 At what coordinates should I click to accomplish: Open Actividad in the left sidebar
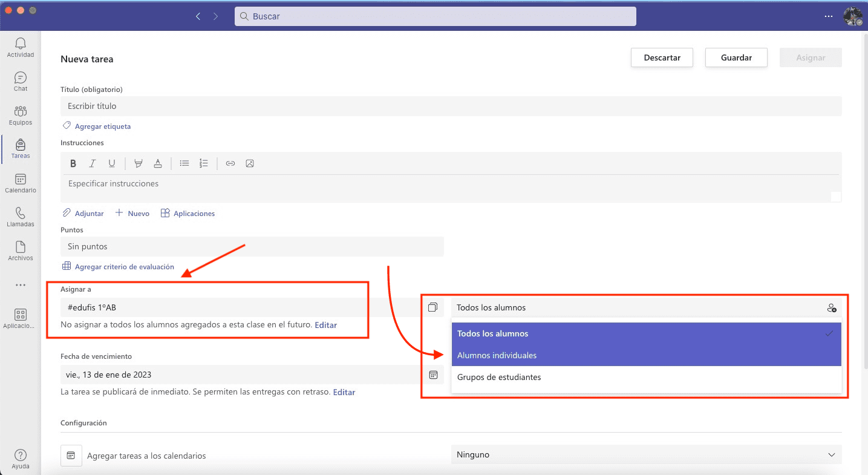point(21,47)
